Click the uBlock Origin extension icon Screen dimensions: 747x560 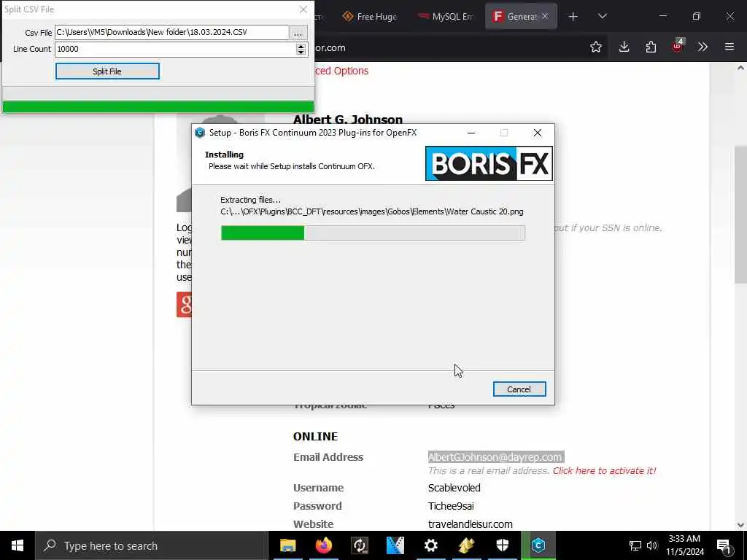pos(678,46)
